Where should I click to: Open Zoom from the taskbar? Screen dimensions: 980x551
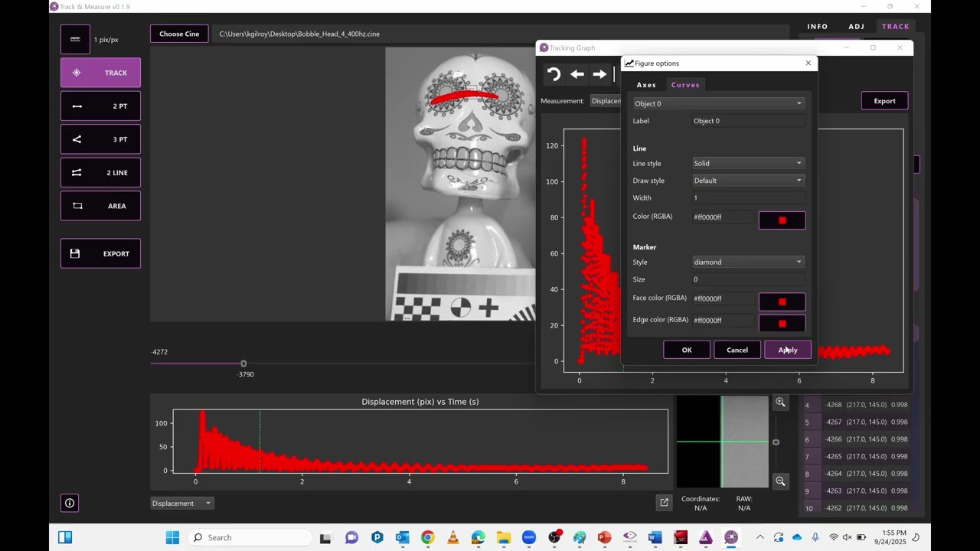coord(529,537)
